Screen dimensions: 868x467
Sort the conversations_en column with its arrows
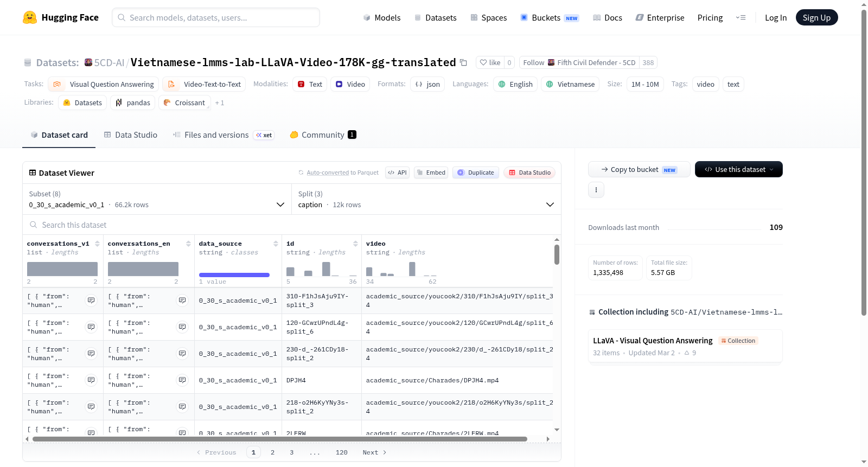pos(188,244)
